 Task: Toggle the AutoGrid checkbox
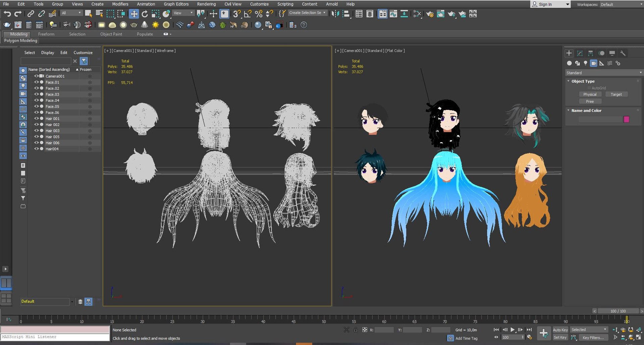tap(589, 88)
